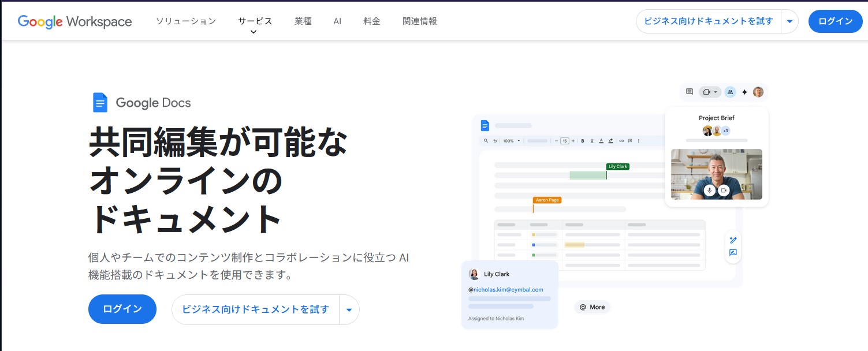The width and height of the screenshot is (868, 351).
Task: Click the add comment icon in the toolbar
Action: tap(630, 141)
